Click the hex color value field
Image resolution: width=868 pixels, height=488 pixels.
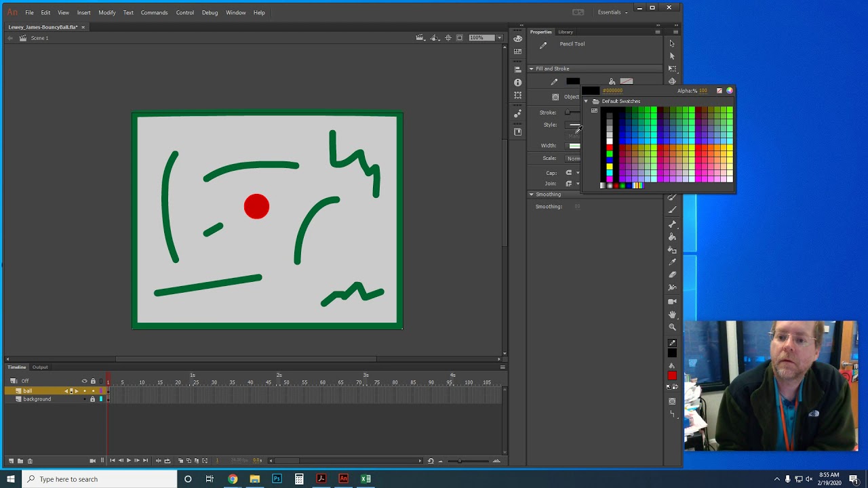point(614,91)
